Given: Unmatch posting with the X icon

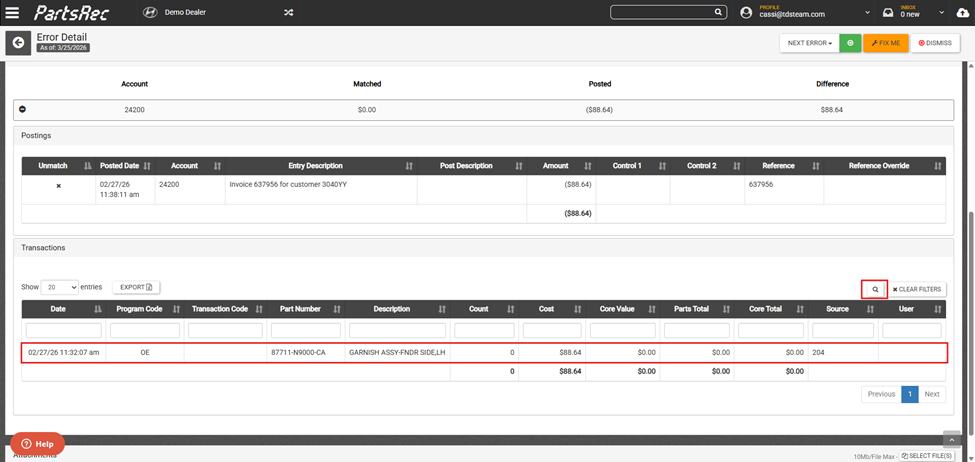Looking at the screenshot, I should [x=58, y=185].
